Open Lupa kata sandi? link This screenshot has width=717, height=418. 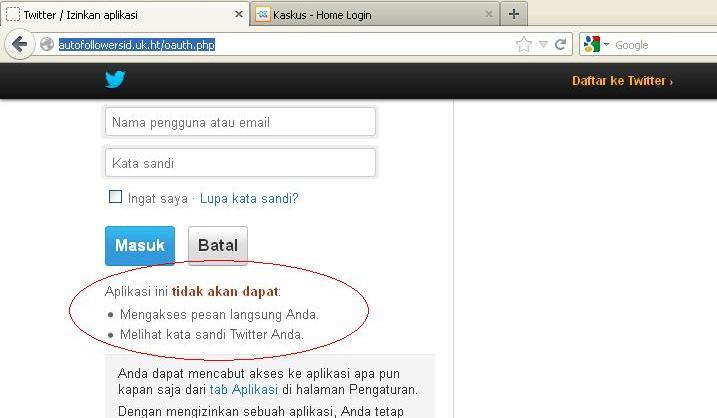tap(249, 198)
